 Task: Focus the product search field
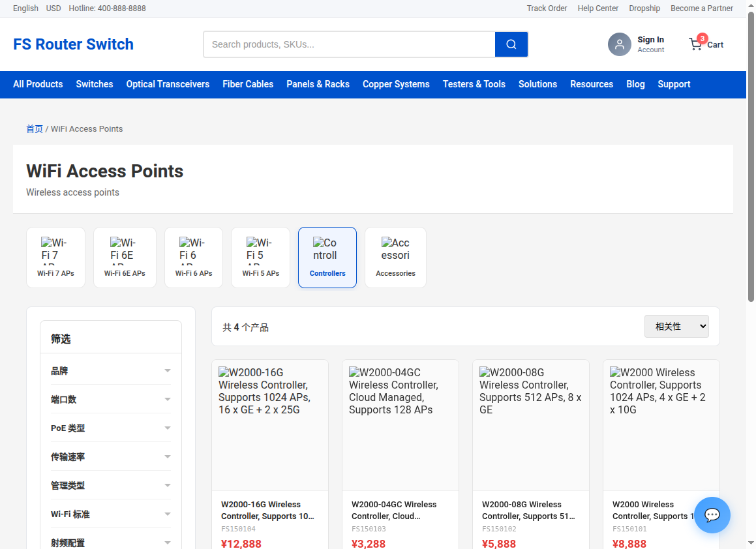point(350,44)
